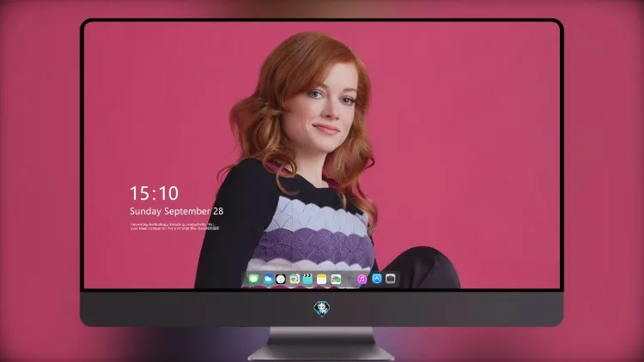Click the dark monitor chin bezel
This screenshot has width=644, height=362.
tap(322, 309)
